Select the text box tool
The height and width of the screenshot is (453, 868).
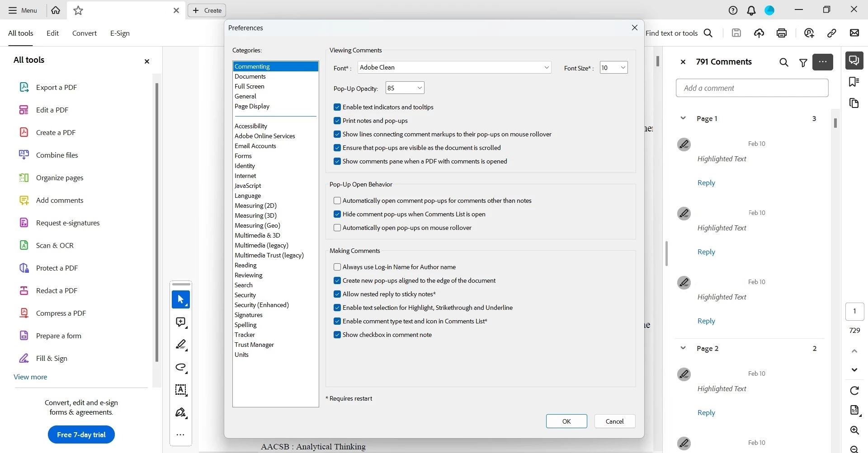181,390
